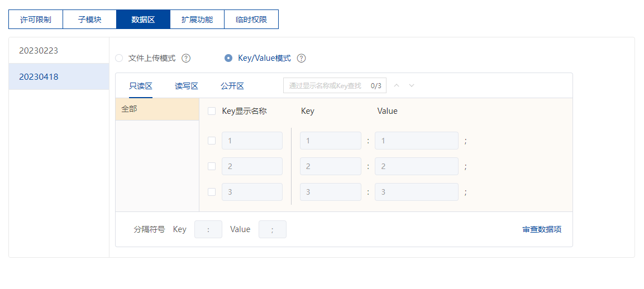Click the Key显示名称 field of row 1

(252, 141)
